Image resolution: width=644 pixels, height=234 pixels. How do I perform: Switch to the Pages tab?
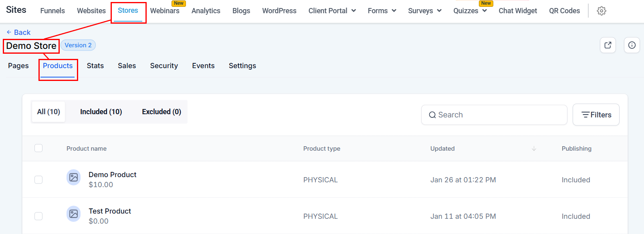pos(18,66)
